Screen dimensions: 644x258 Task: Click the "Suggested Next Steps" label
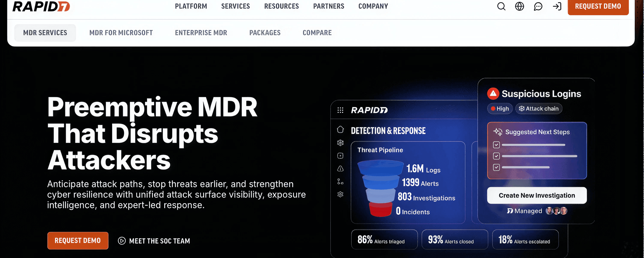coord(538,132)
